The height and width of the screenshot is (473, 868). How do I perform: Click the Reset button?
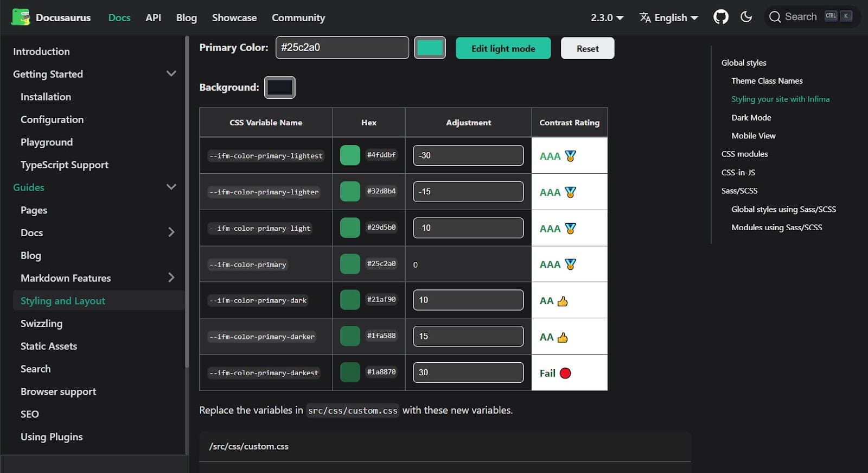tap(588, 48)
